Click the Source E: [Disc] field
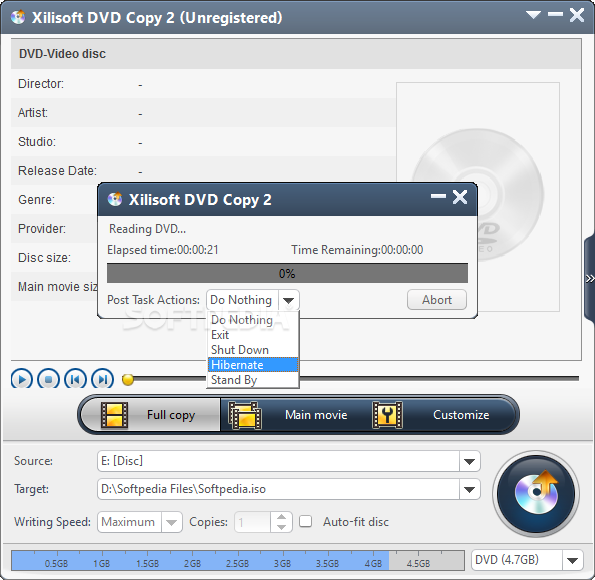This screenshot has width=595, height=580. (x=278, y=461)
